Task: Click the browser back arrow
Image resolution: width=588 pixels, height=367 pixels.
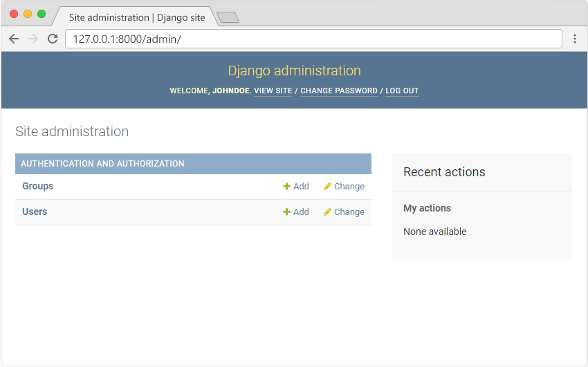Action: [14, 39]
